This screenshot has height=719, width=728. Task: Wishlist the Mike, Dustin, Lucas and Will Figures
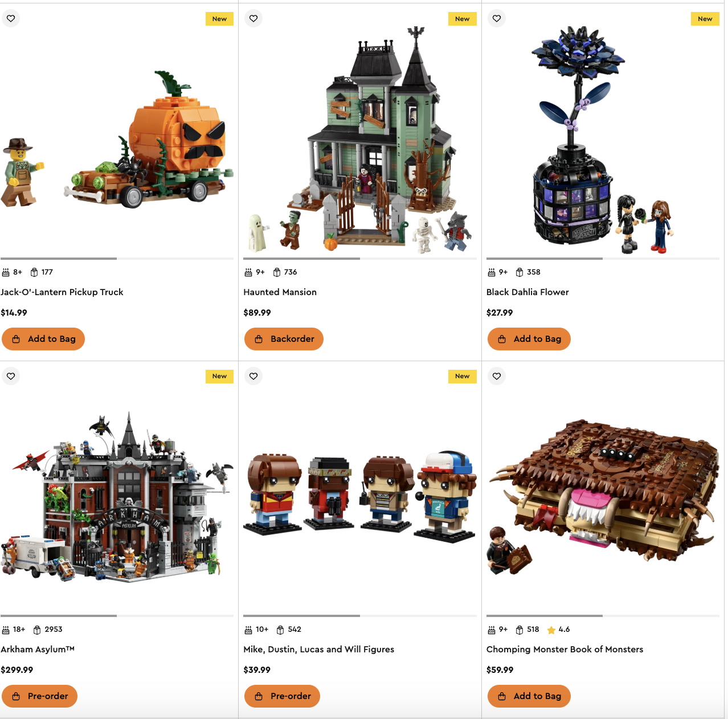[x=253, y=376]
